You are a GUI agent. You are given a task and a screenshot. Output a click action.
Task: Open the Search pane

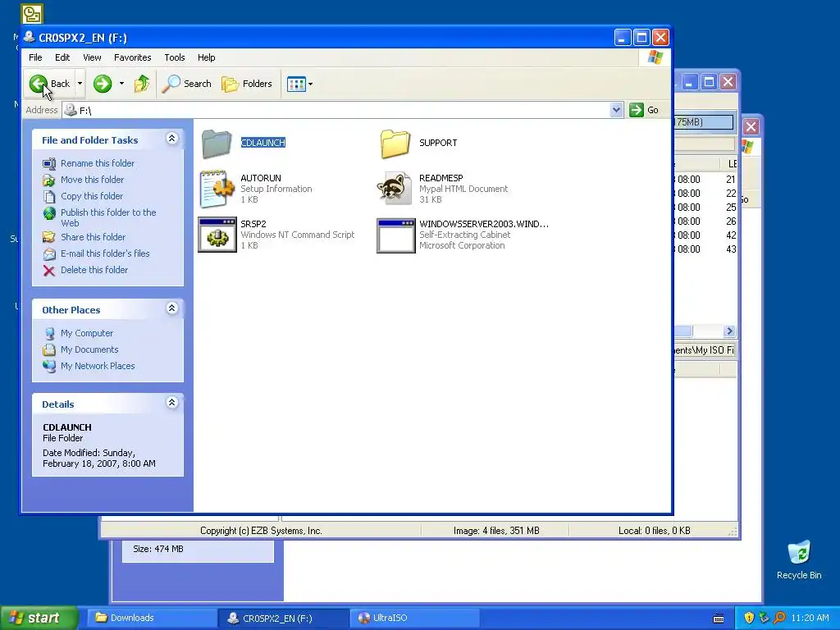[x=186, y=84]
